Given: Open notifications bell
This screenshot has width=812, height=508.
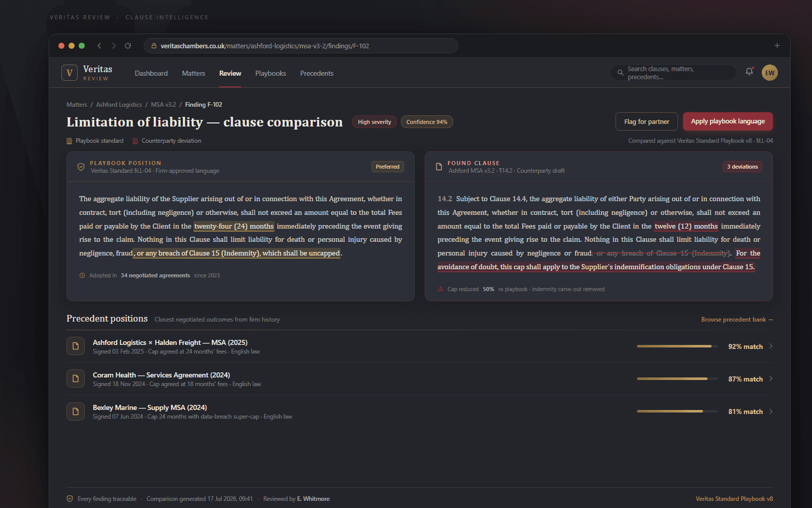Looking at the screenshot, I should [x=749, y=72].
